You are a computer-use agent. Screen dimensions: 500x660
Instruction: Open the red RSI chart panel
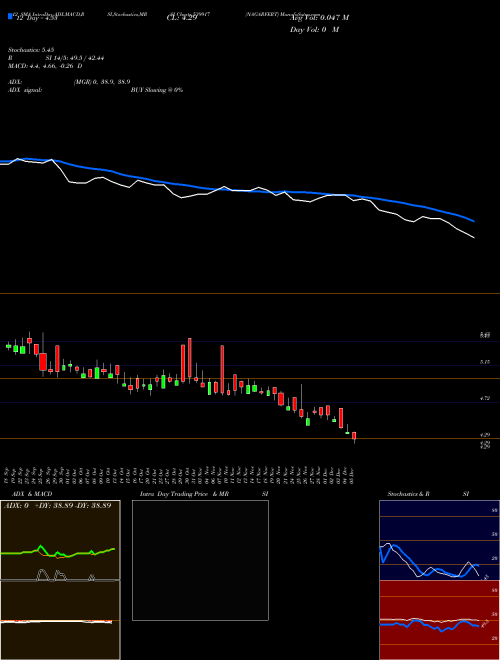pyautogui.click(x=439, y=620)
